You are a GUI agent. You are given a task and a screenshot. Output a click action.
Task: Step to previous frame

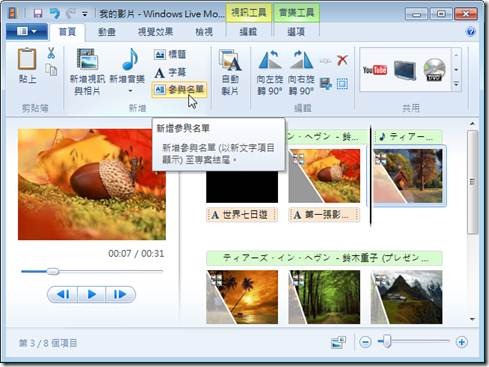click(63, 294)
